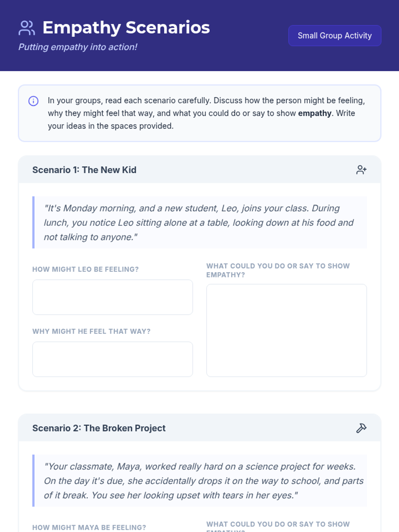The width and height of the screenshot is (399, 532).
Task: Click the 'Putting empathy into action!' subtitle
Action: (x=78, y=47)
